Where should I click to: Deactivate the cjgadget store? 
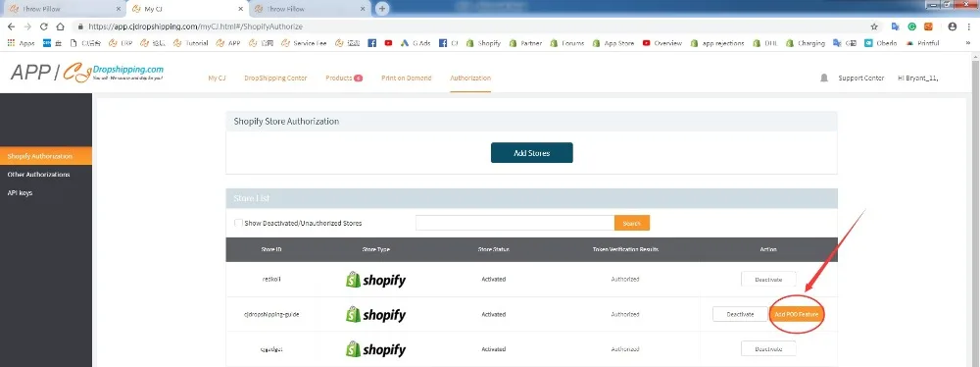point(768,348)
